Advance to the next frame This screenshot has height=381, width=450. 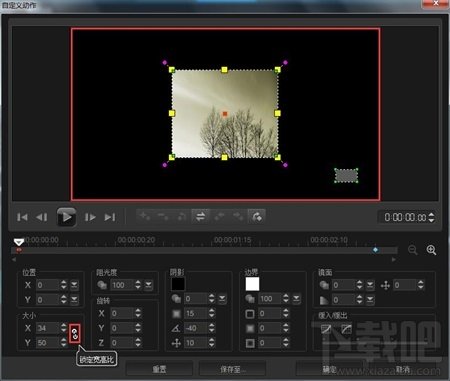click(90, 217)
